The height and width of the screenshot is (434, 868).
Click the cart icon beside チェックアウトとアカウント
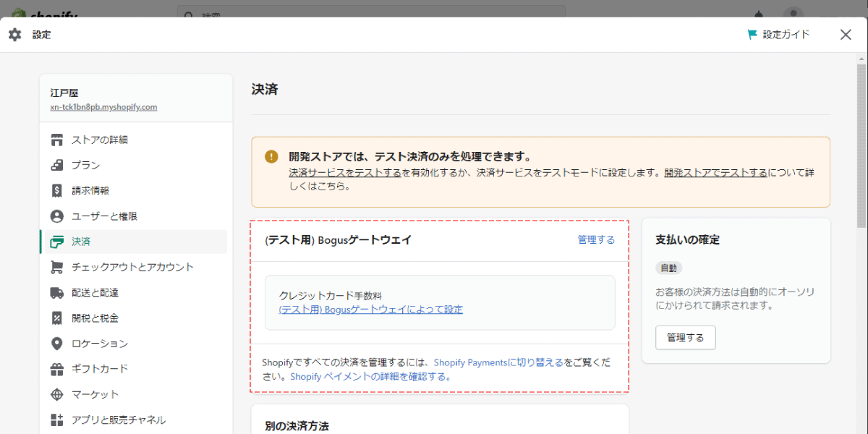pos(57,267)
